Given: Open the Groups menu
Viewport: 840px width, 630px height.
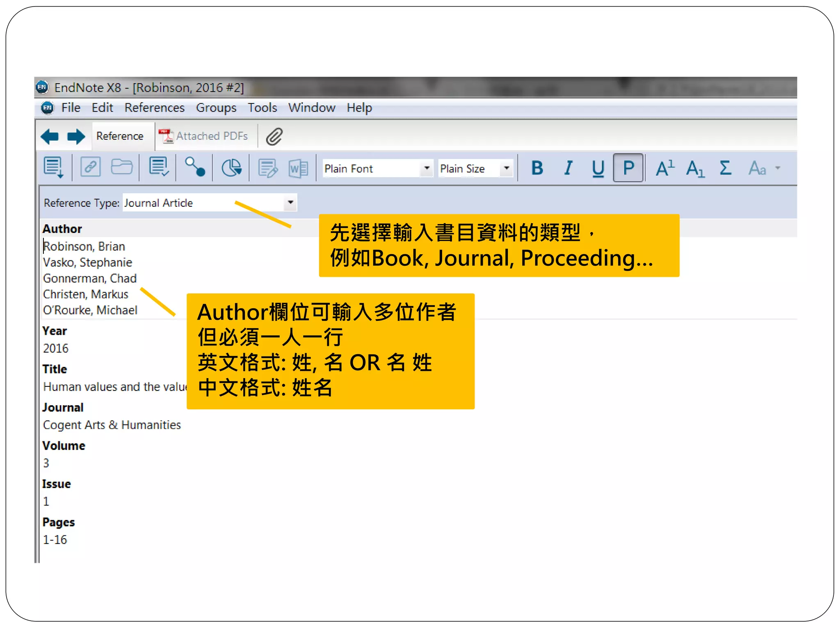Looking at the screenshot, I should [216, 108].
